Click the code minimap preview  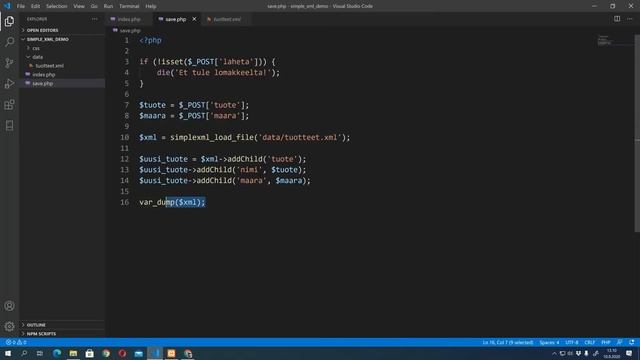(604, 40)
